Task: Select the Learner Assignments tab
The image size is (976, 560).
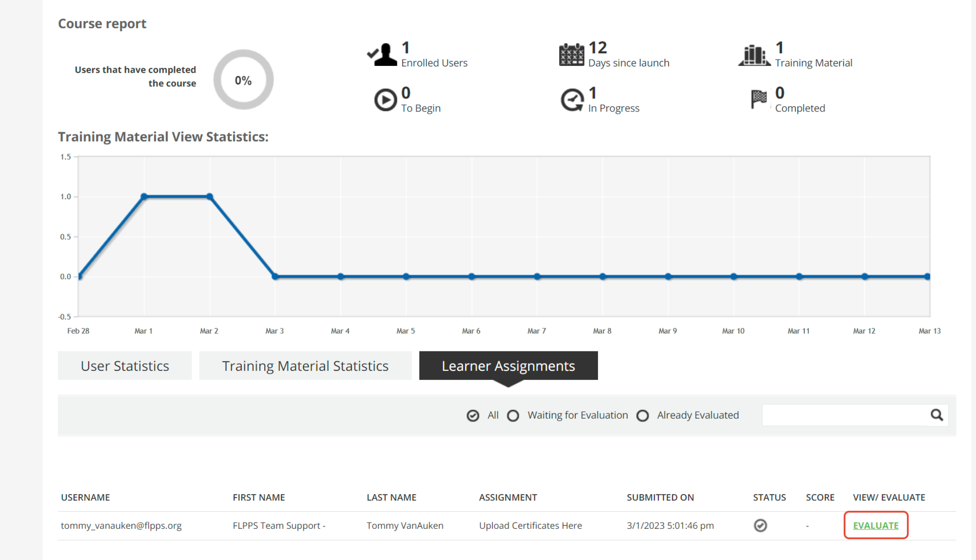Action: click(x=508, y=366)
